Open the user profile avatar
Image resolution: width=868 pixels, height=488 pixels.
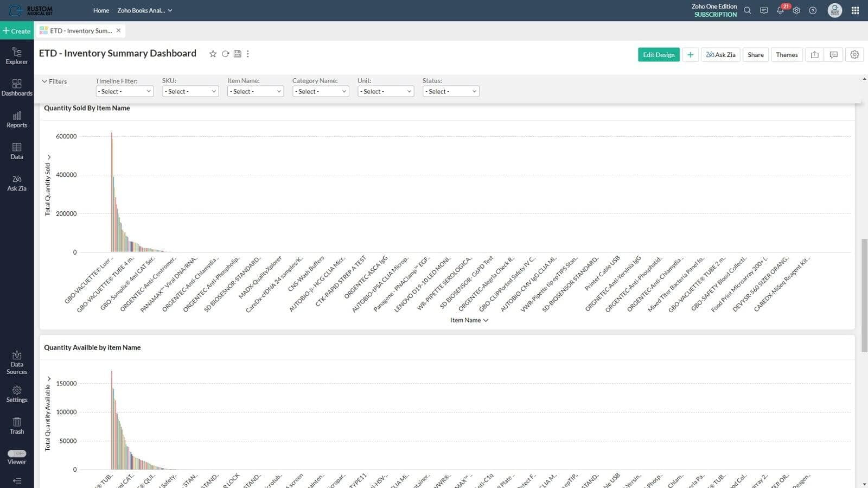tap(834, 10)
